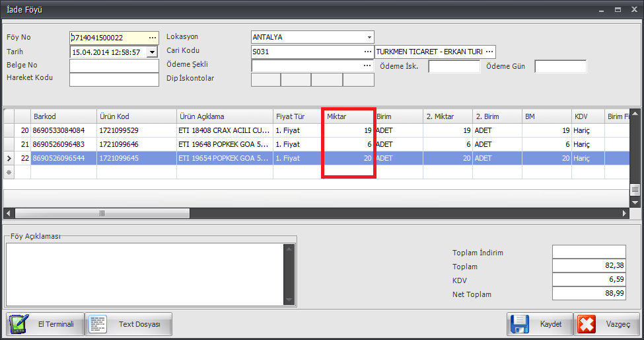644x340 pixels.
Task: Click the red X Vazgeç icon
Action: [x=587, y=324]
